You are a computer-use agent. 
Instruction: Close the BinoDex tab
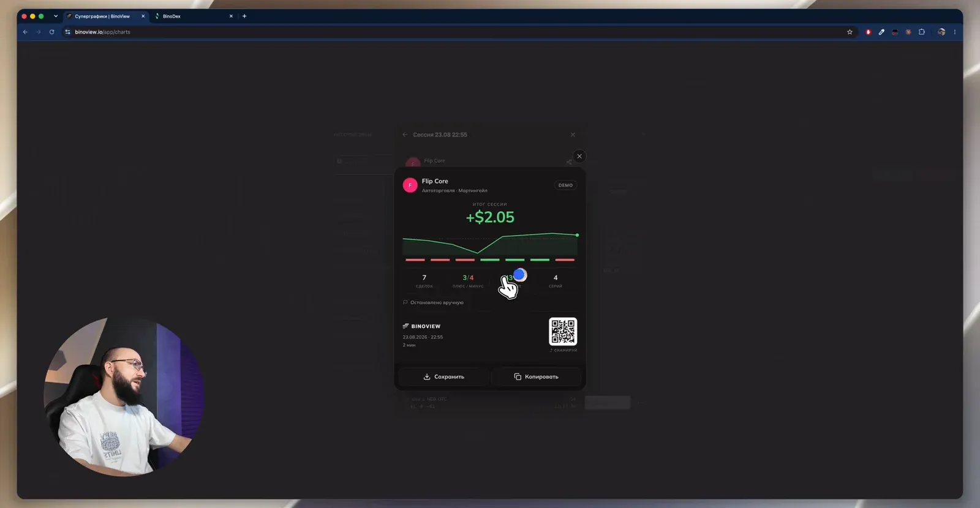(231, 16)
